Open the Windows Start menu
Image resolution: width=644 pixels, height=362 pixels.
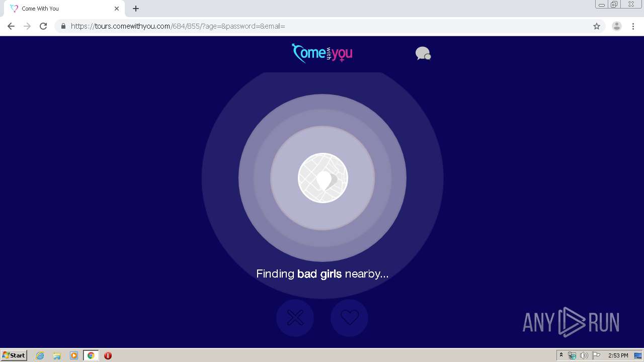click(14, 355)
